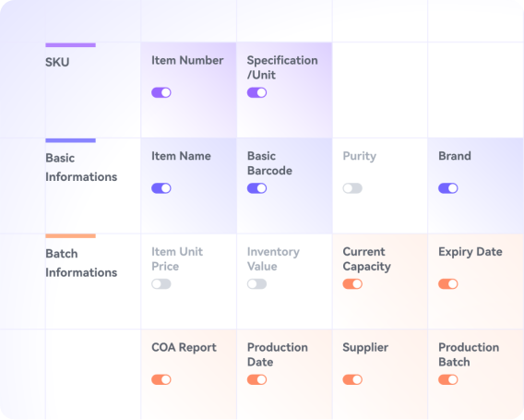Toggle off the COA Report switch
524x420 pixels.
click(x=161, y=379)
